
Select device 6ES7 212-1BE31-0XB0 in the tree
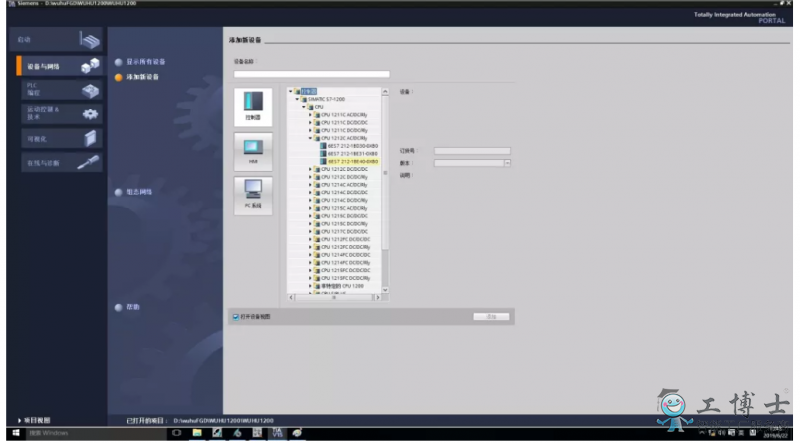pos(353,154)
